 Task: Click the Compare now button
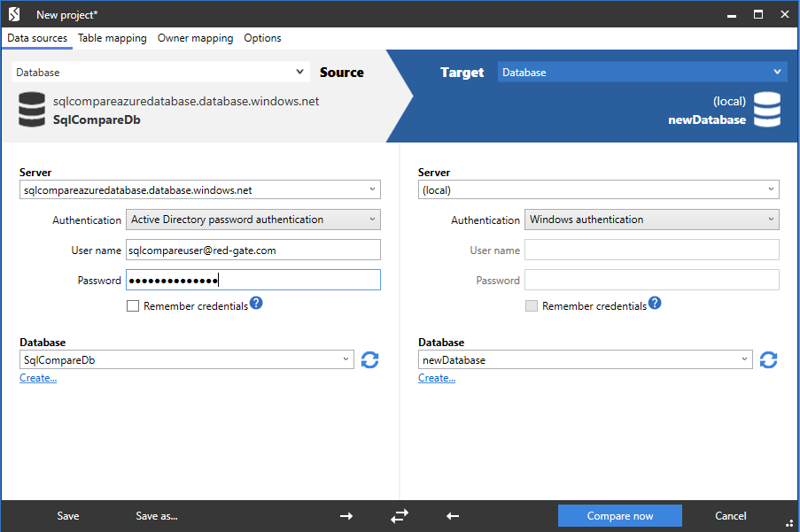point(619,515)
